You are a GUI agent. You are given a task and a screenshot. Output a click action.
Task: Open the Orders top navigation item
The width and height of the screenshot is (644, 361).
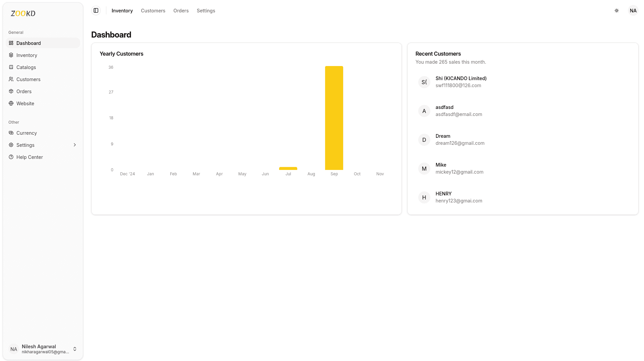click(181, 10)
